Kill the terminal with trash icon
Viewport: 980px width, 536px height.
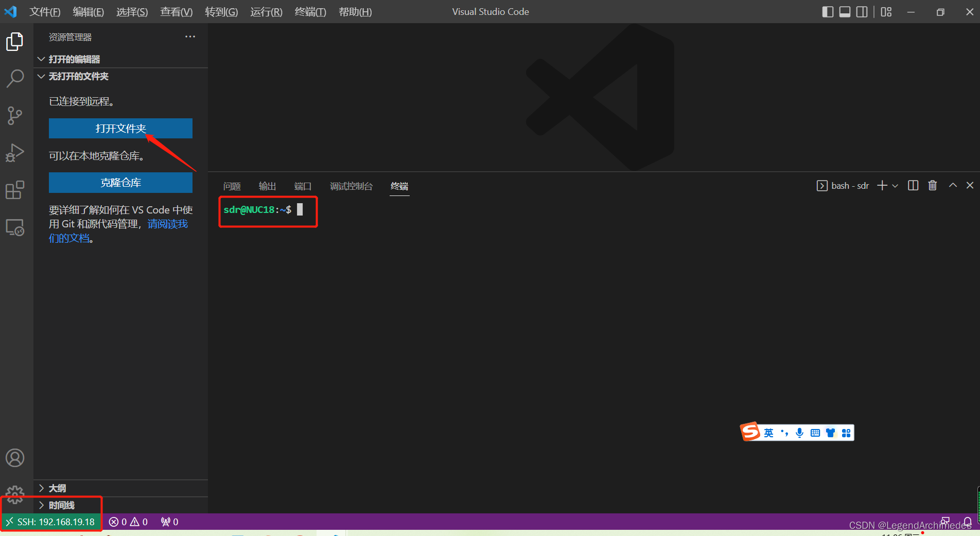932,186
